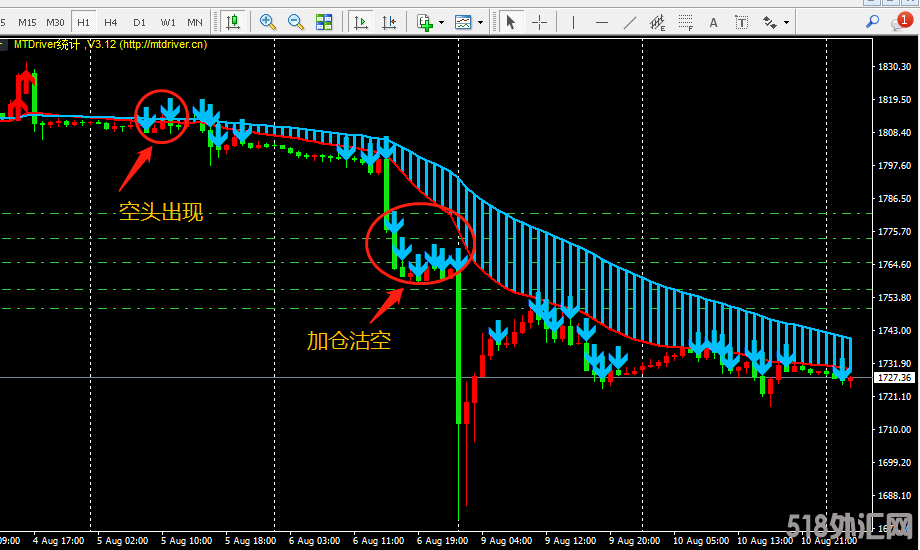Open the tile windows grid icon
The image size is (920, 550).
click(x=324, y=22)
